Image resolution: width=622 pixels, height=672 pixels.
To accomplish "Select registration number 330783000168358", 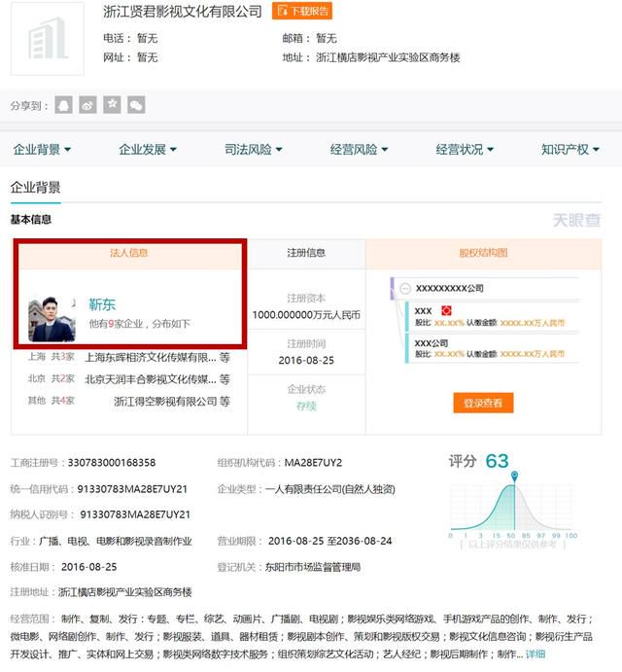I will click(x=112, y=463).
